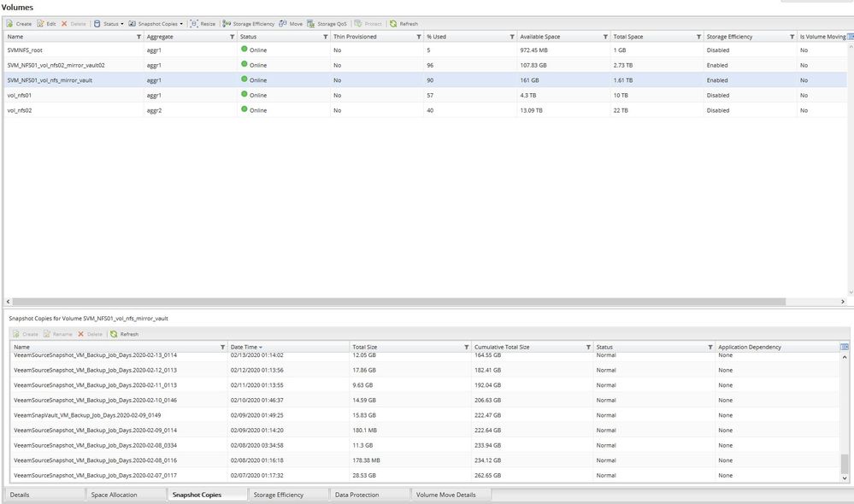This screenshot has width=854, height=504.
Task: Click Delete in the snapshot copies toolbar
Action: tap(90, 334)
